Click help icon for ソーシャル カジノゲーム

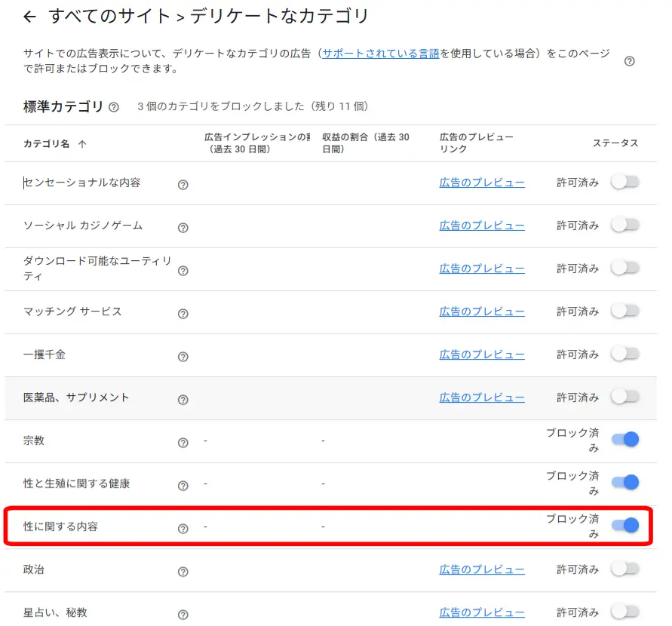point(183,228)
